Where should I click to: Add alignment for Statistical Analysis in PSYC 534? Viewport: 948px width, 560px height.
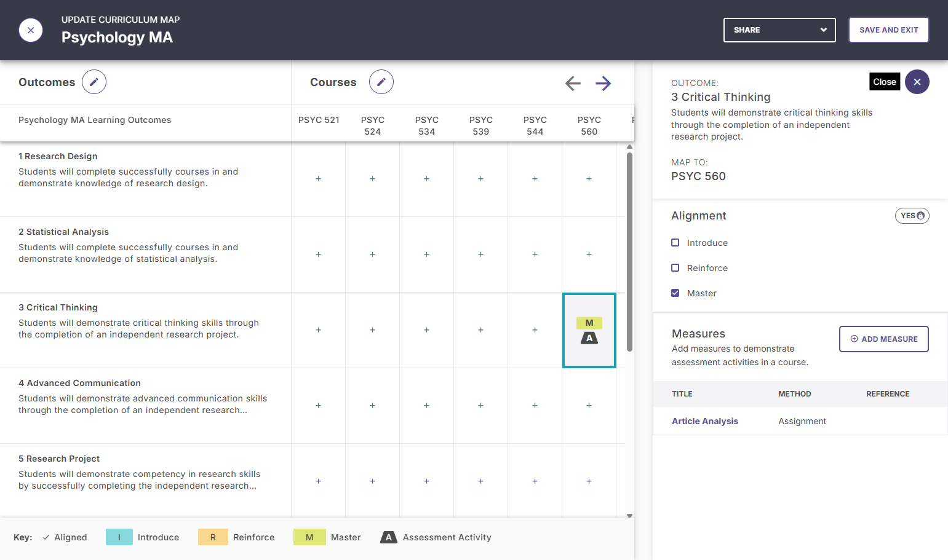tap(426, 254)
